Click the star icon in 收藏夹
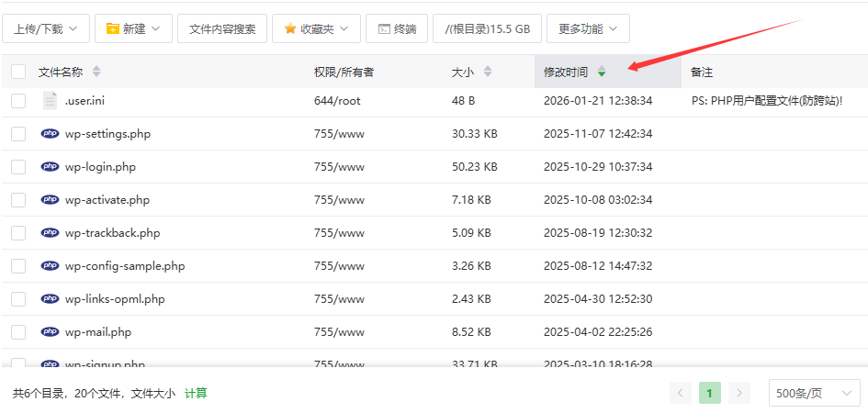 [290, 28]
